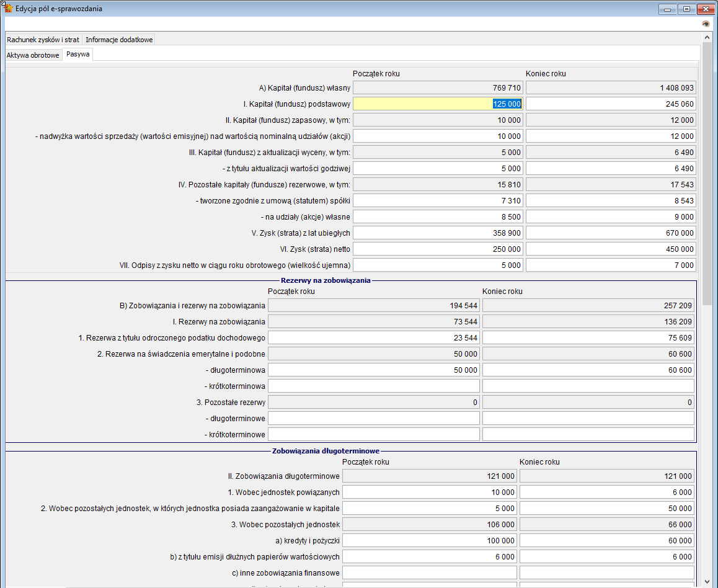
Task: Click the empty inne zobowiązania finansowe field
Action: (x=430, y=572)
